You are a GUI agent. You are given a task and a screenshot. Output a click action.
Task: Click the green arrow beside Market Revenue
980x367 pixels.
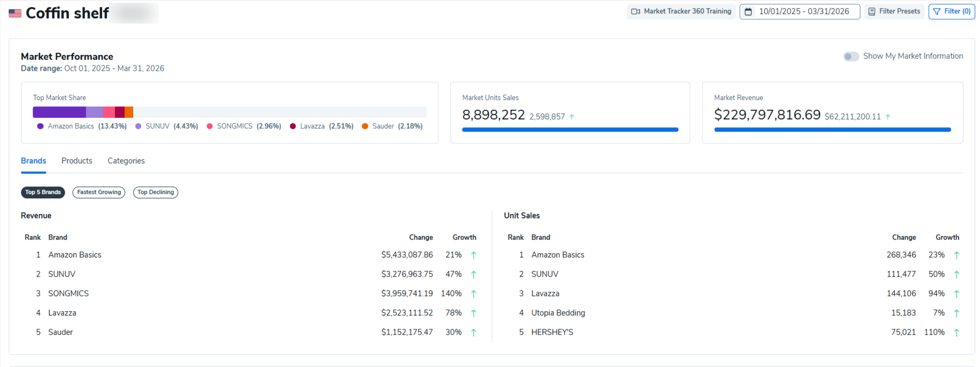coord(888,117)
